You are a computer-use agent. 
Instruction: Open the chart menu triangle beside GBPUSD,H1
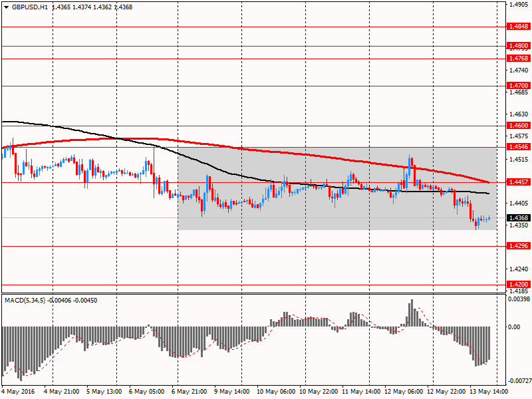(x=7, y=7)
